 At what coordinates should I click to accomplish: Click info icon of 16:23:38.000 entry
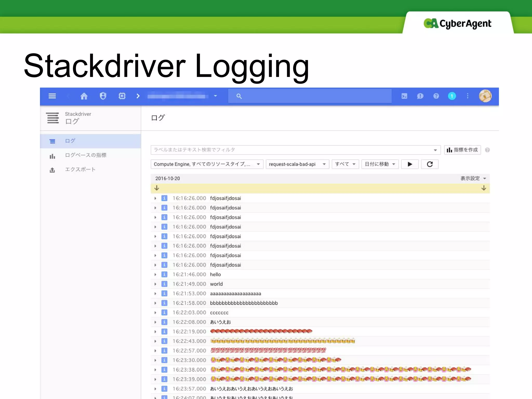164,370
